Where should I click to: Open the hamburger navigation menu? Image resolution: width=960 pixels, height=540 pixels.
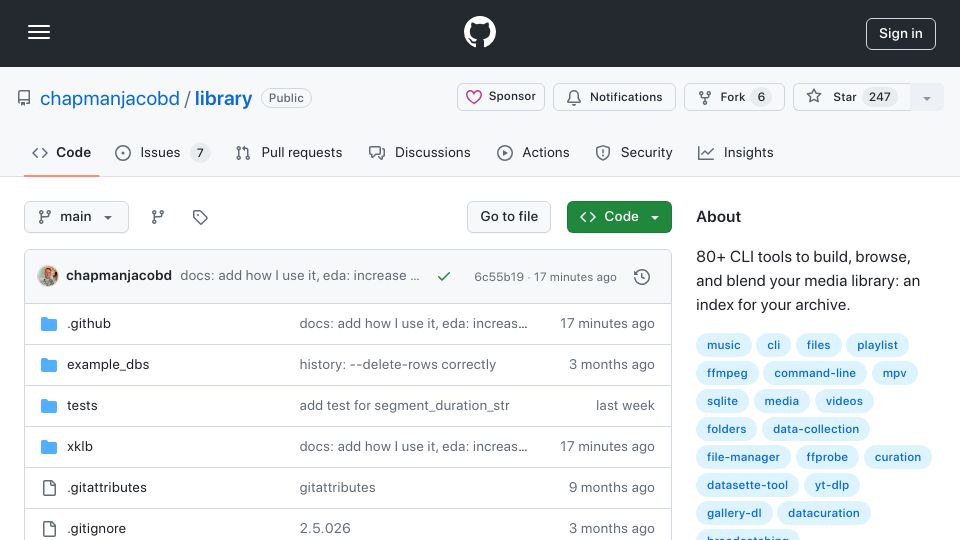pyautogui.click(x=39, y=32)
